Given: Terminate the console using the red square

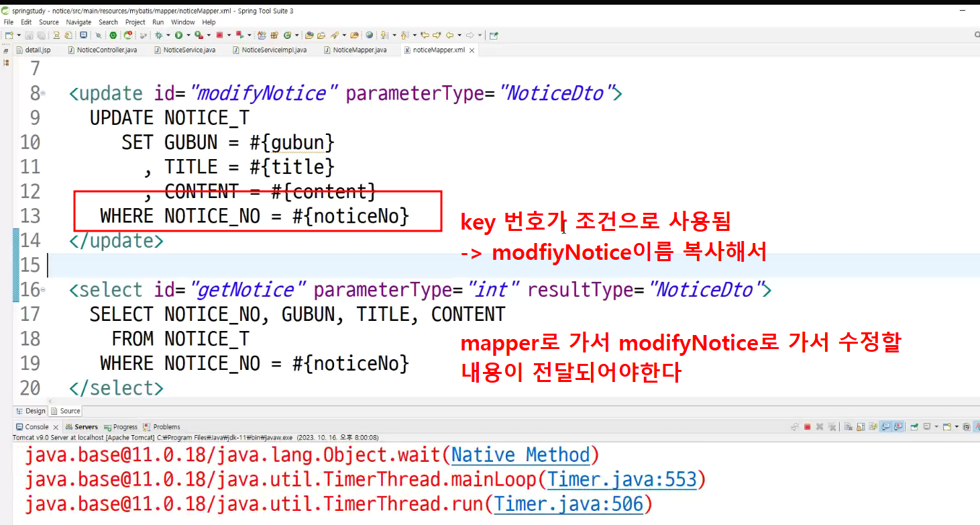Looking at the screenshot, I should (807, 427).
